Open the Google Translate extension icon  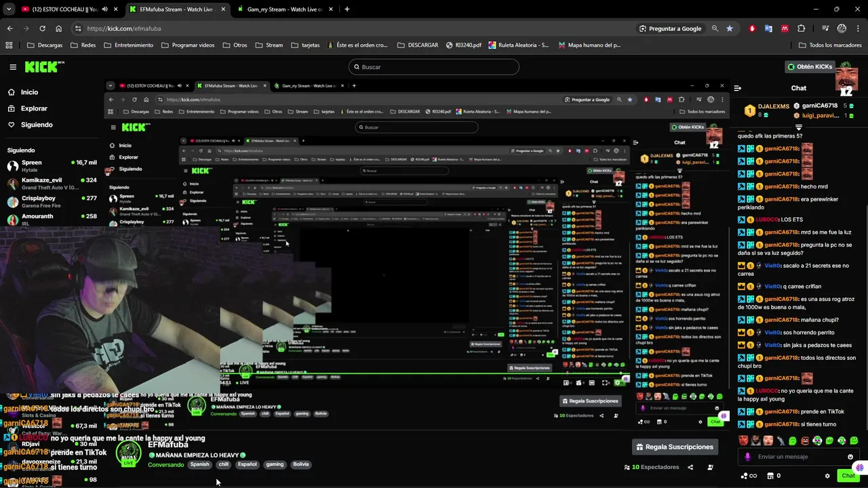pyautogui.click(x=768, y=28)
